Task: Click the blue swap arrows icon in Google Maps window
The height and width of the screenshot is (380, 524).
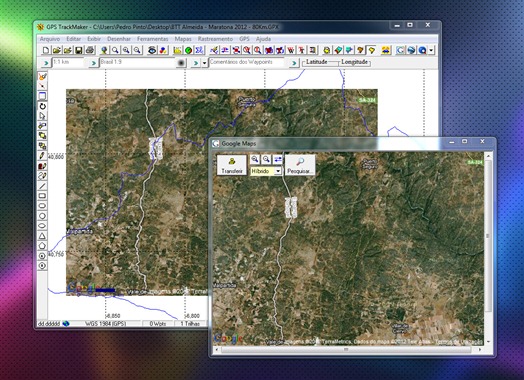Action: [278, 159]
